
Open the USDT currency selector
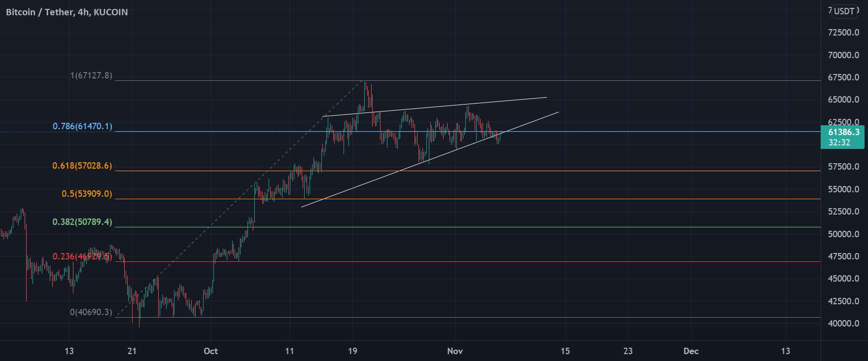(844, 11)
